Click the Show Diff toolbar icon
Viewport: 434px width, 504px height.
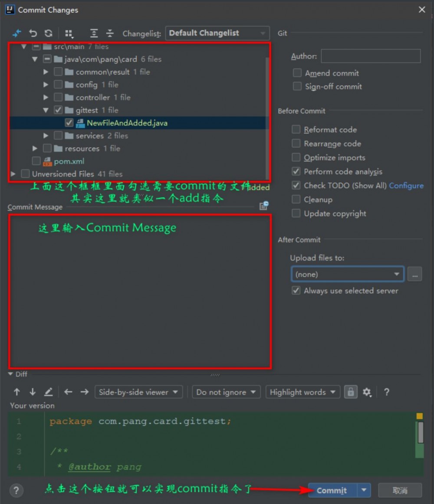coord(16,33)
